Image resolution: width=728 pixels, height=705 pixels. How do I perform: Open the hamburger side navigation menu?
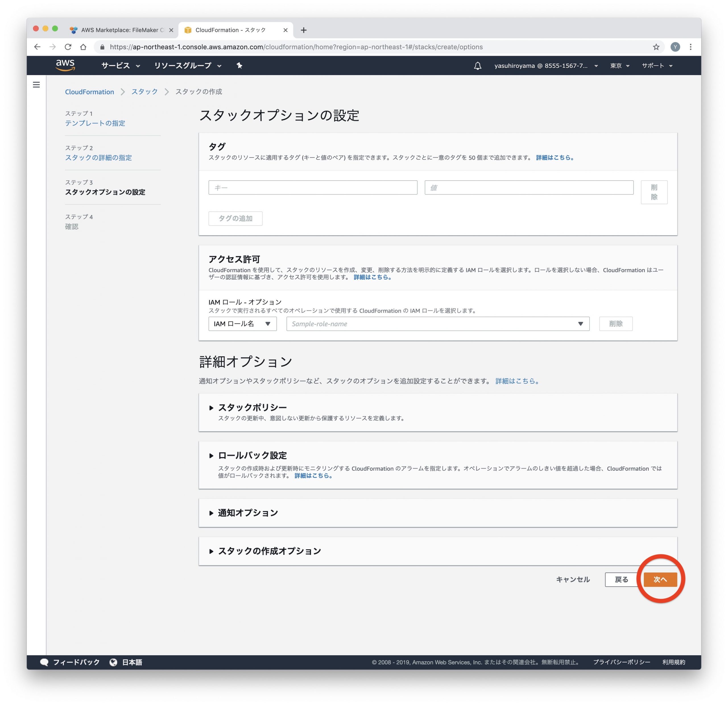tap(36, 85)
